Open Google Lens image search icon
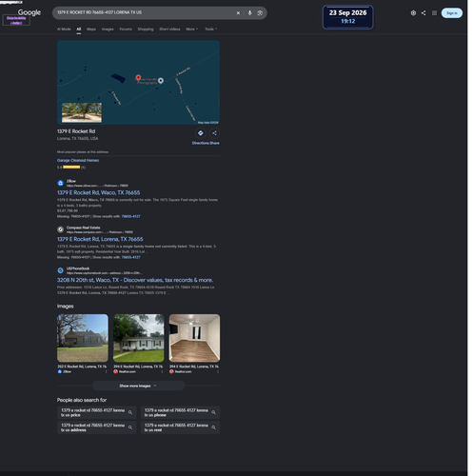 coord(260,13)
